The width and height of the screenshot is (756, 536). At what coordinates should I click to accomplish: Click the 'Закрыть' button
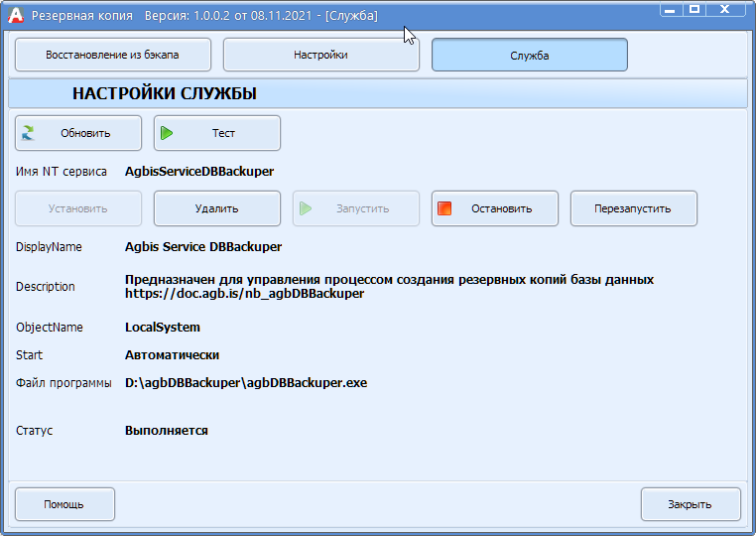coord(691,504)
